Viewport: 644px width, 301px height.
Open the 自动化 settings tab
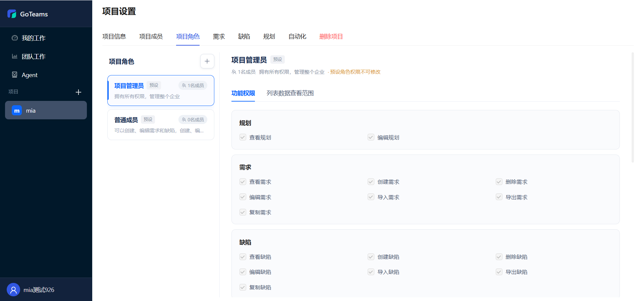(x=297, y=37)
